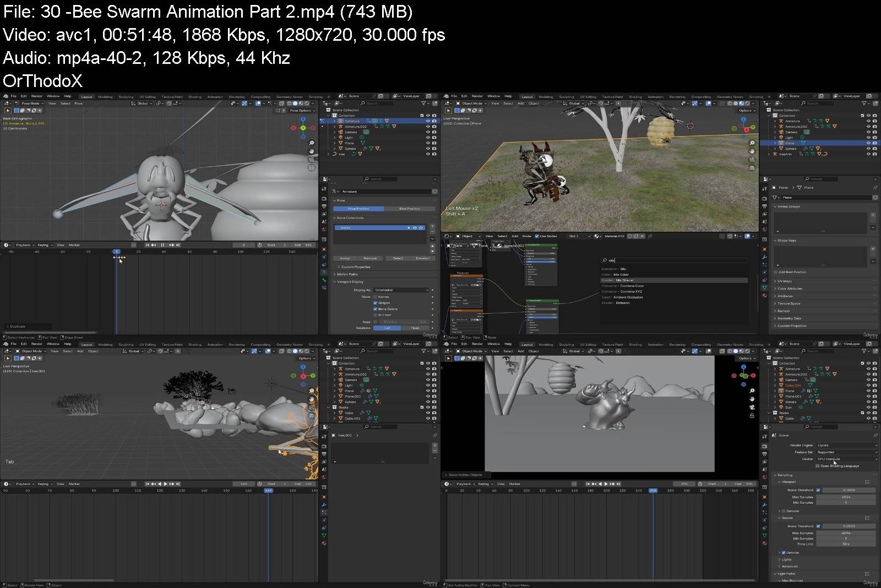Open the Feature Set Supported dropdown
Viewport: 881px width, 588px height.
tap(846, 452)
